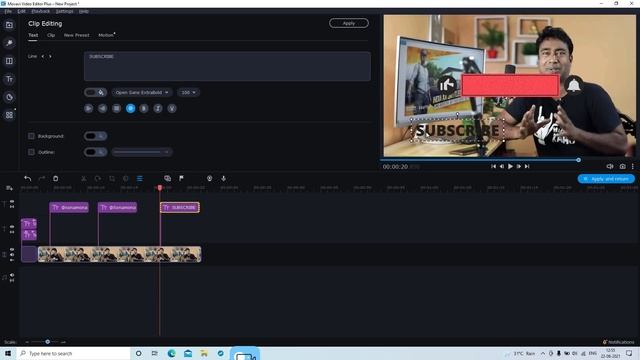The image size is (640, 360).
Task: Click the Apply button
Action: tap(349, 23)
